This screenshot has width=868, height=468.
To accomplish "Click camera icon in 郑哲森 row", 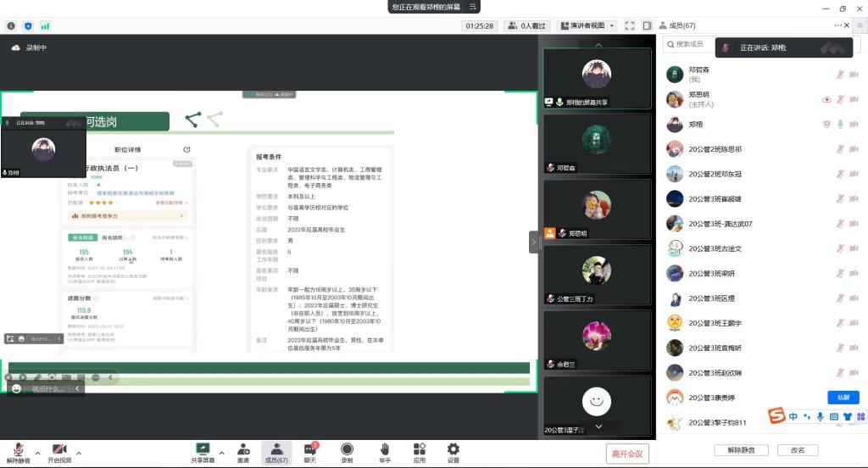I will pos(854,75).
